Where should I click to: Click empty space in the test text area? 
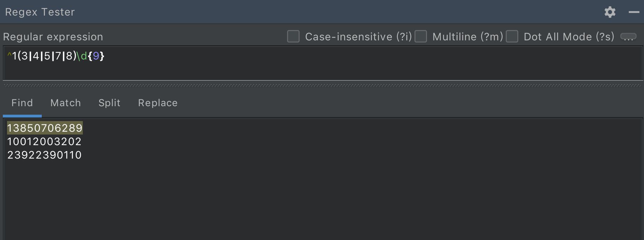point(318,198)
